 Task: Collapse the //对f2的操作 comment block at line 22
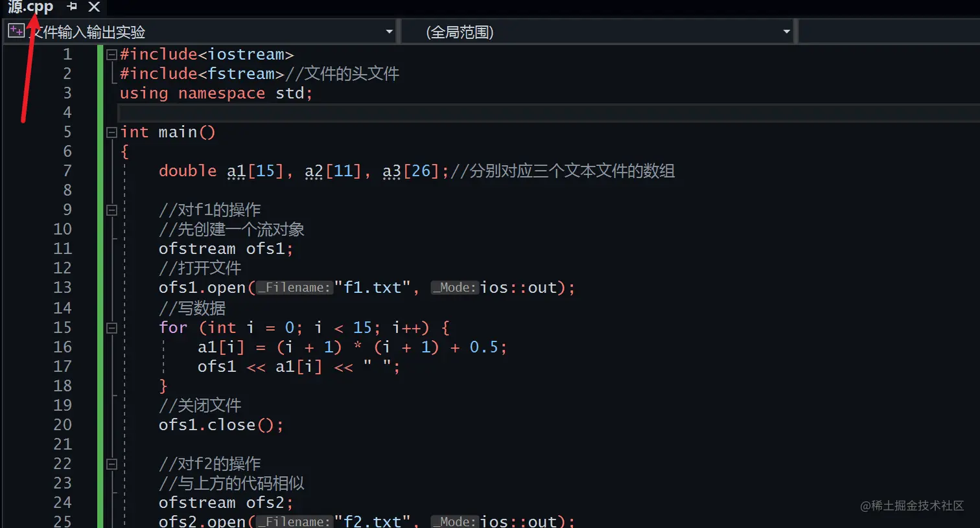[111, 464]
